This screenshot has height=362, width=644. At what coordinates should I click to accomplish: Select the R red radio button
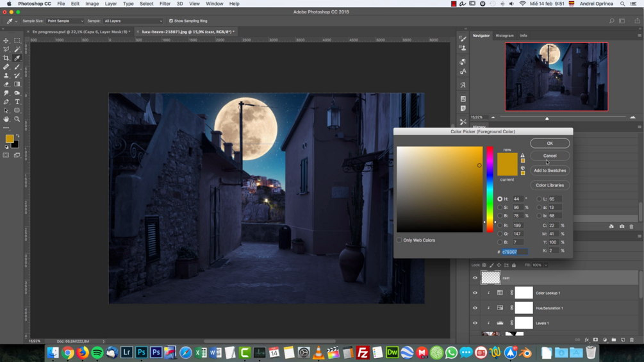(x=500, y=226)
